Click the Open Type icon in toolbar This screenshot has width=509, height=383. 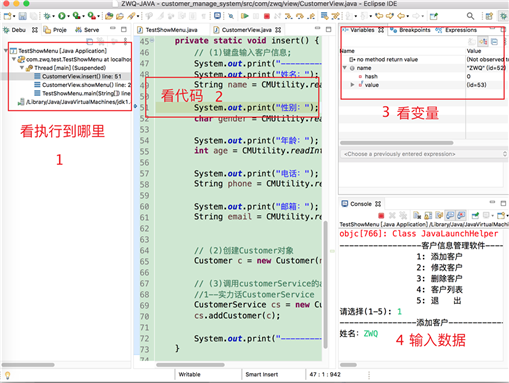click(109, 16)
